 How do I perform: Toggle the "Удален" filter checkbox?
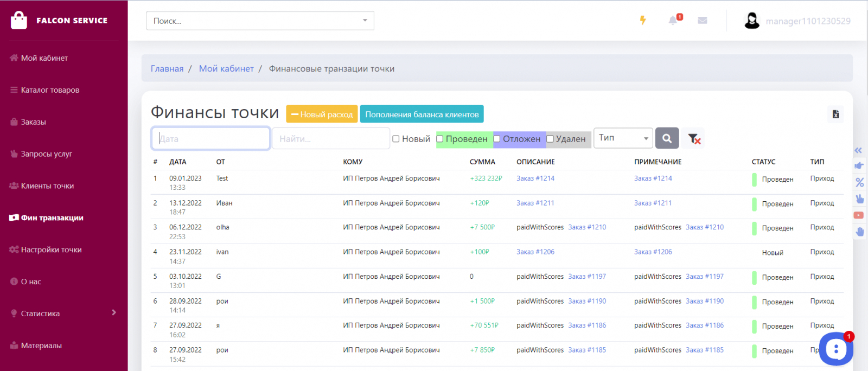550,139
